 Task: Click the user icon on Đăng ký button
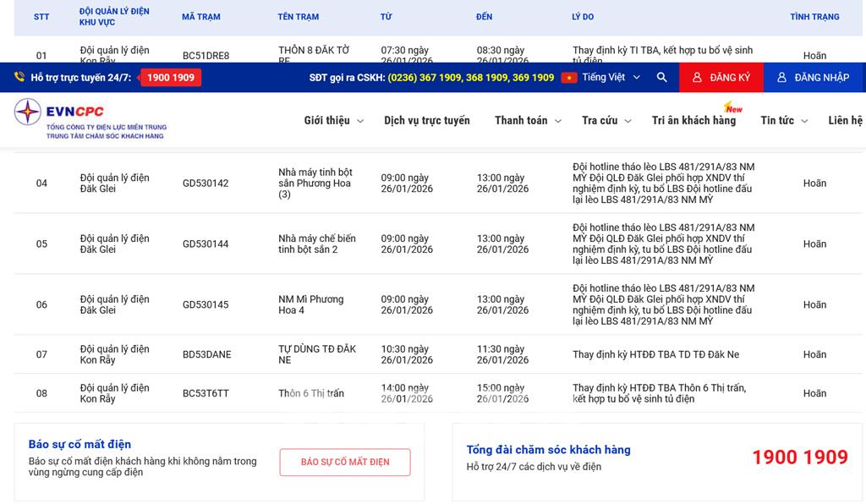coord(698,78)
